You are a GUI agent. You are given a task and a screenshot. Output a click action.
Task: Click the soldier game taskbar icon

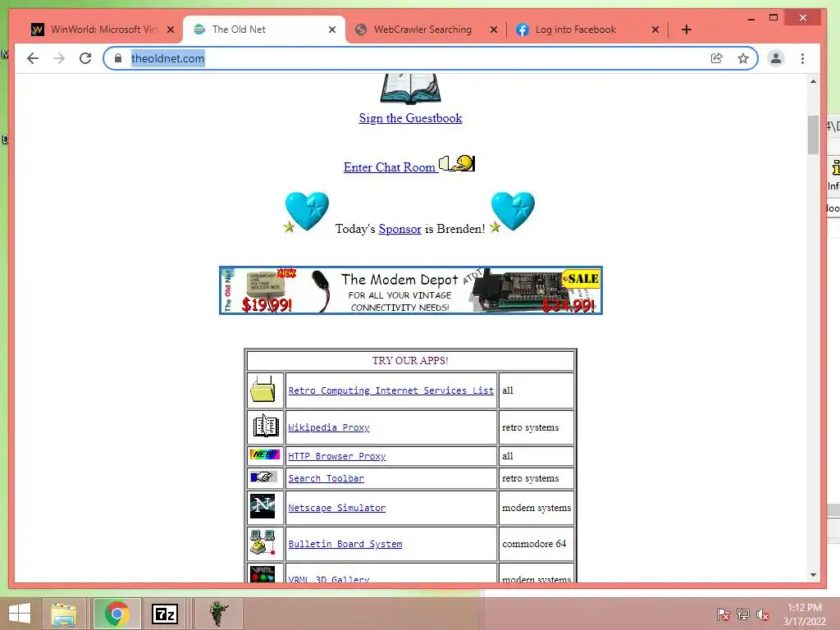pos(218,614)
